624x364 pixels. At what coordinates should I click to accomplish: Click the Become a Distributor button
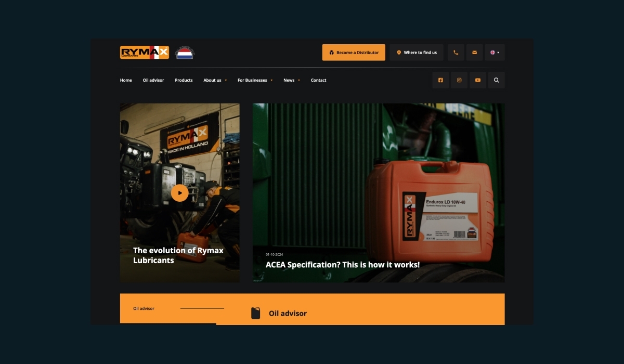(x=354, y=53)
